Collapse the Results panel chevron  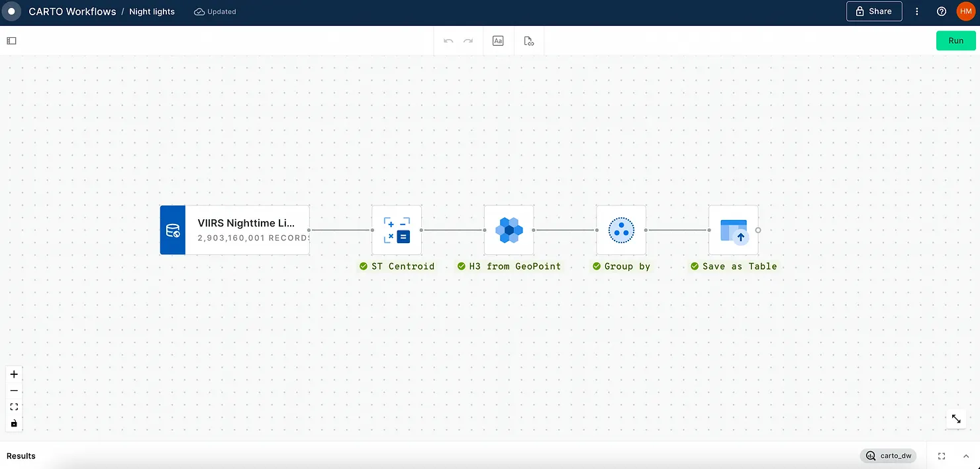(965, 456)
